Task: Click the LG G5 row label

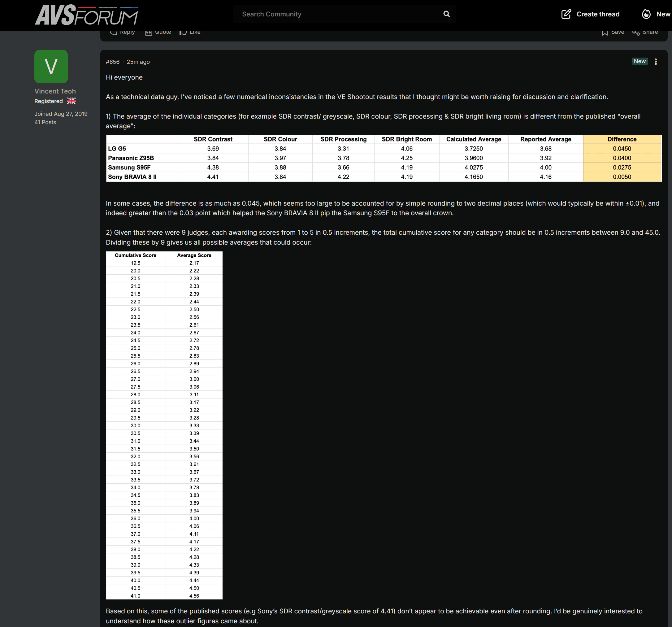Action: click(x=117, y=148)
